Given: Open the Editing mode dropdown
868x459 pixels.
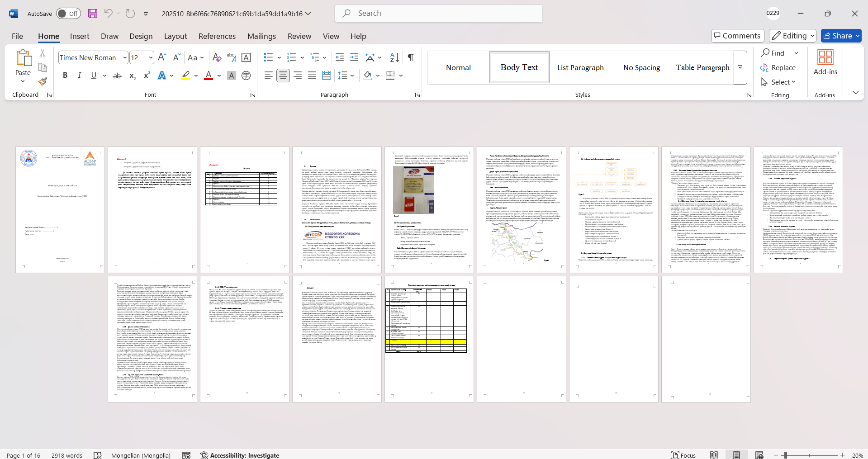Looking at the screenshot, I should click(793, 36).
